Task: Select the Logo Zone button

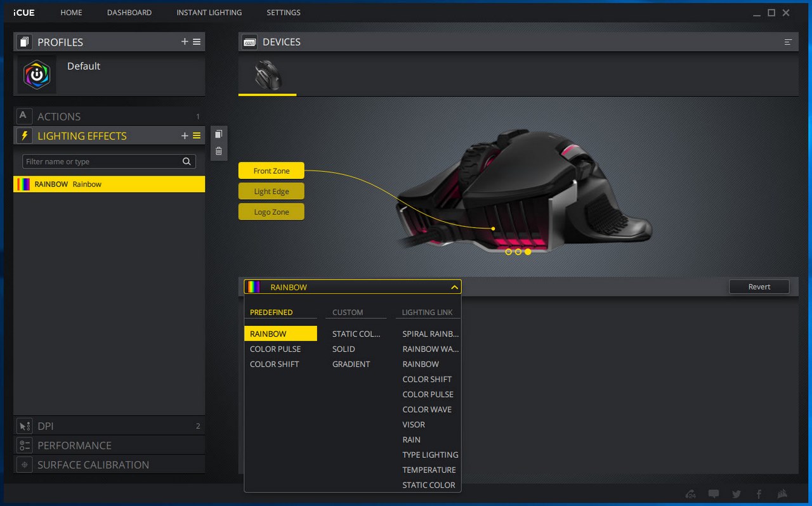Action: point(272,212)
